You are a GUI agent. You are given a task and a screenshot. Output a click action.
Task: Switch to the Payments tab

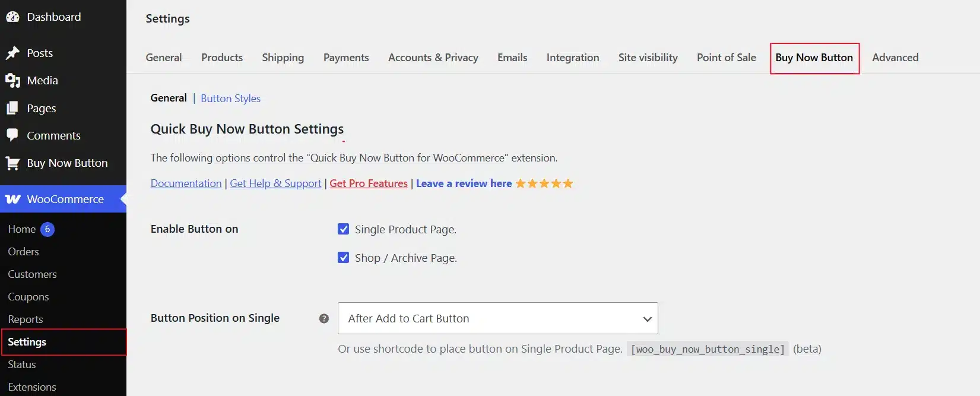346,58
